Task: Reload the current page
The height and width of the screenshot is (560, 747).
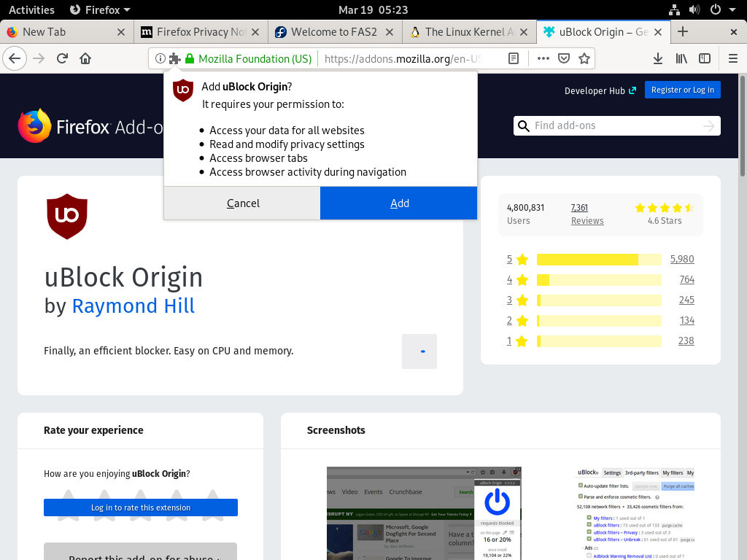Action: click(x=62, y=58)
